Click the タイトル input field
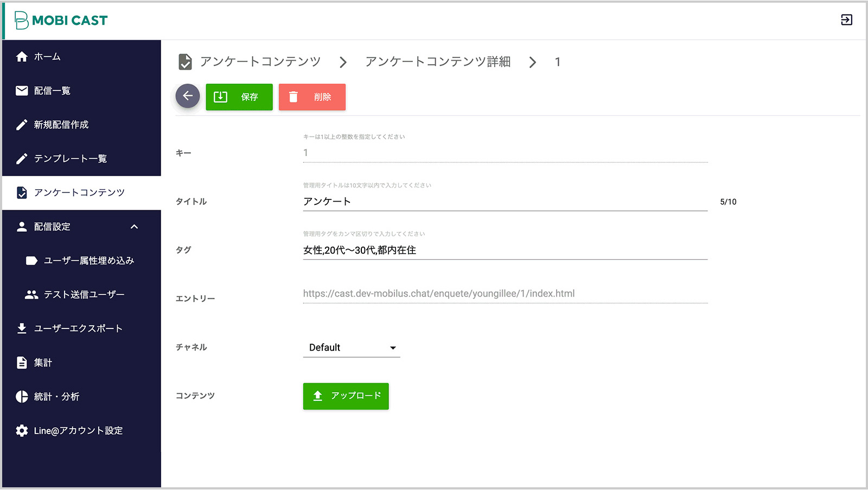 pos(505,202)
